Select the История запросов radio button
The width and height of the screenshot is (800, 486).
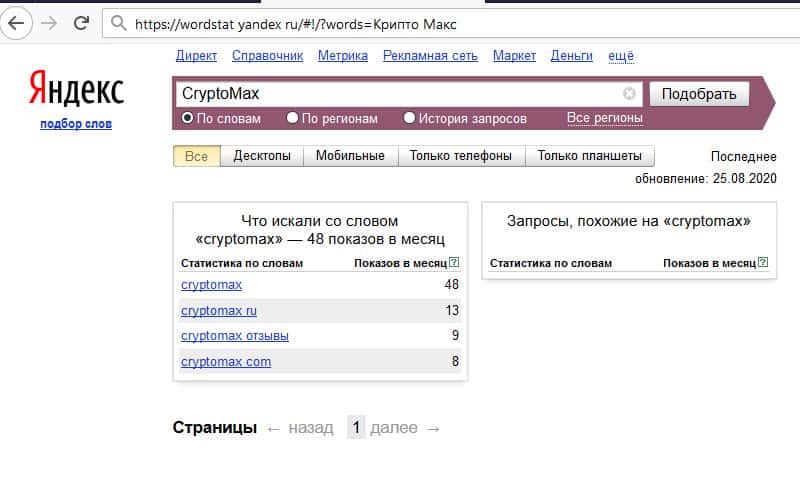(x=409, y=118)
